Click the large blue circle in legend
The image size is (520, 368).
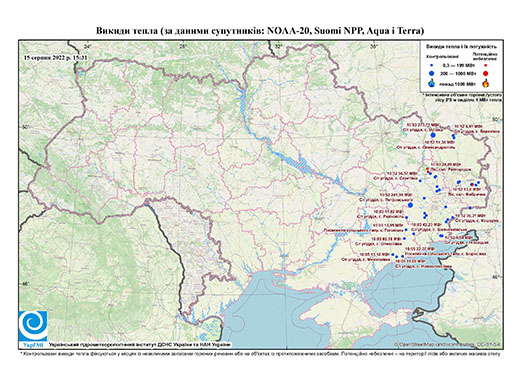[432, 73]
